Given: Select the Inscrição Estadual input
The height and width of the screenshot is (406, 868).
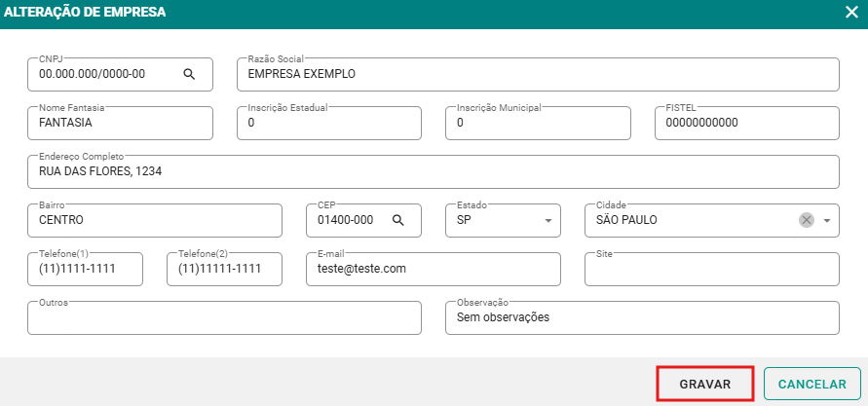Looking at the screenshot, I should pyautogui.click(x=328, y=124).
